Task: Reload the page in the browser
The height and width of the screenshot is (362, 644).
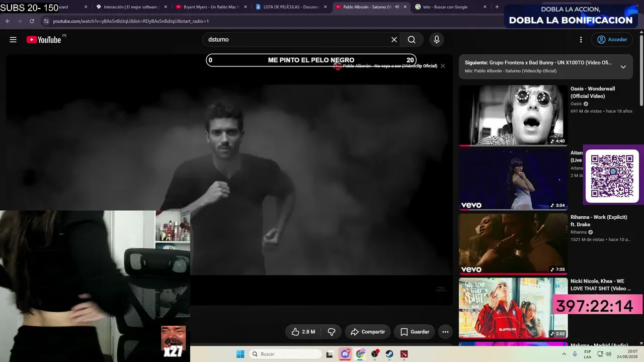Action: pyautogui.click(x=32, y=21)
